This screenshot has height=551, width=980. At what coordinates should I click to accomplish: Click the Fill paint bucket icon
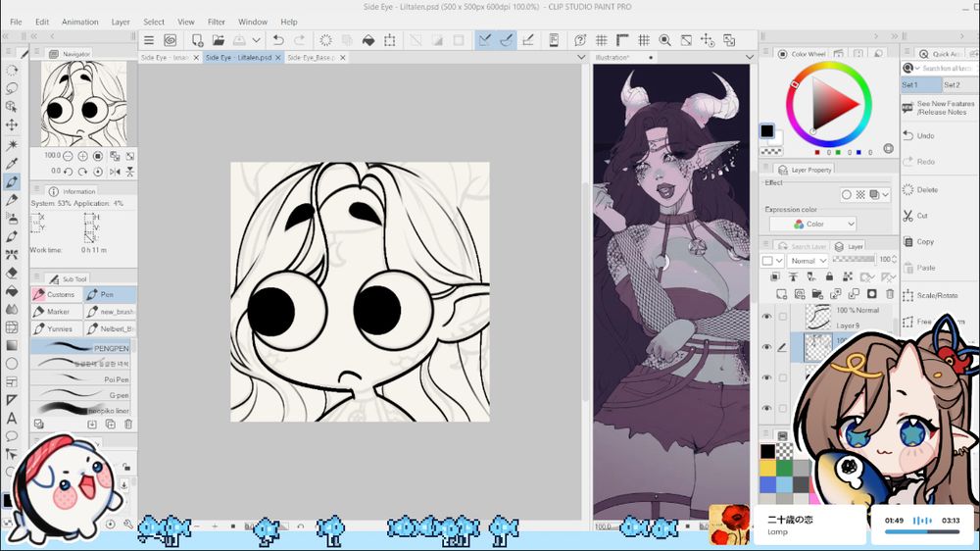[x=368, y=40]
